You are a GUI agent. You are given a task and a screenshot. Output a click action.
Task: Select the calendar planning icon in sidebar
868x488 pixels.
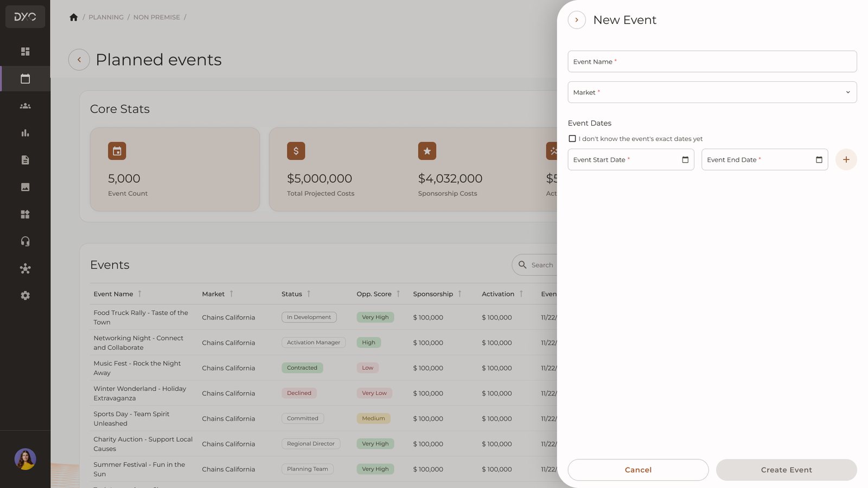click(x=25, y=79)
